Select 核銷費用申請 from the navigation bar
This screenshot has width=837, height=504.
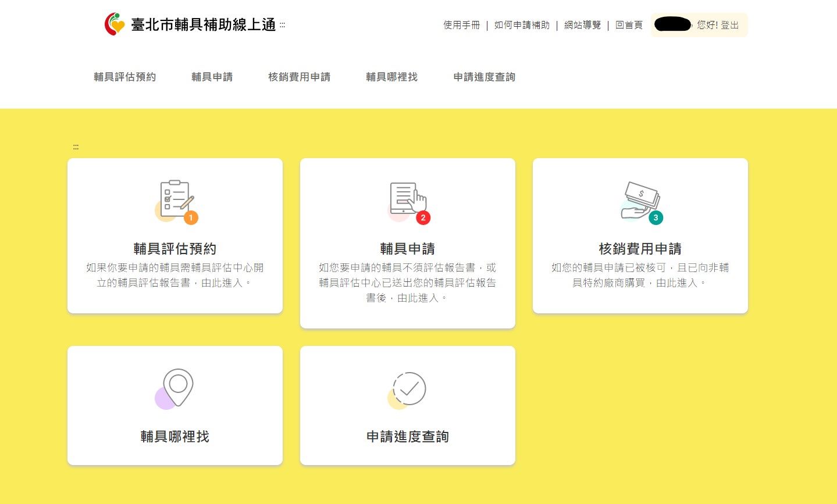pyautogui.click(x=300, y=77)
